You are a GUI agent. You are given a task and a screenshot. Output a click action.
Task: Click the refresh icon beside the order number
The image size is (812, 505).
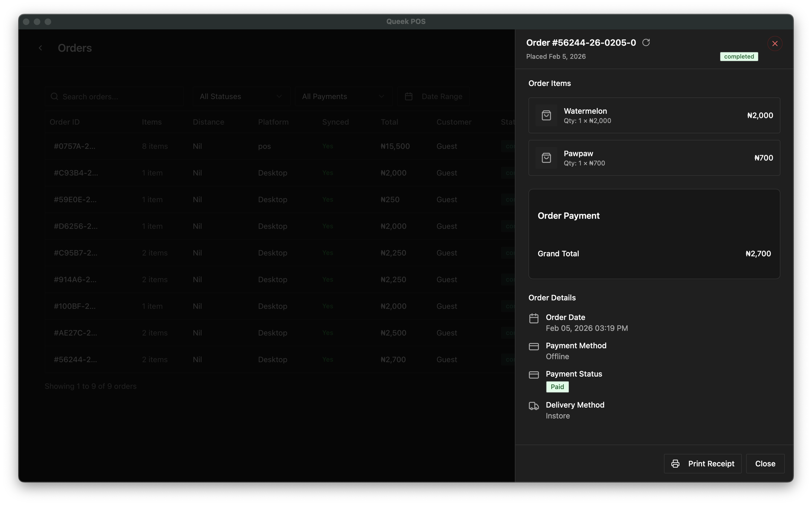point(646,42)
